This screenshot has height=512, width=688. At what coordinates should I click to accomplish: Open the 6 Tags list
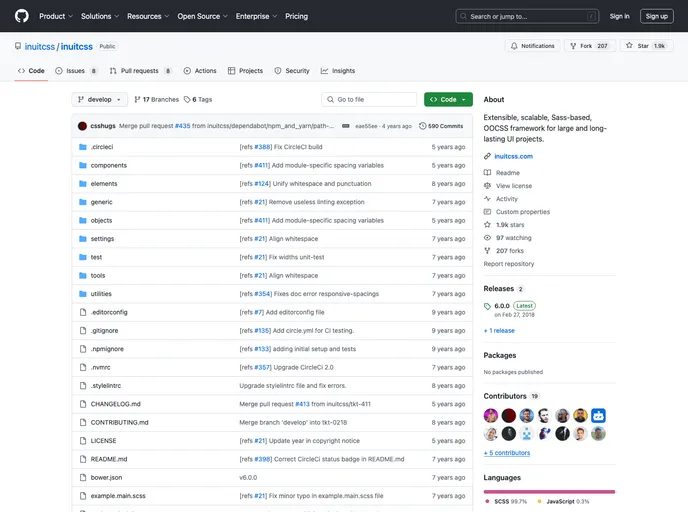pyautogui.click(x=198, y=100)
